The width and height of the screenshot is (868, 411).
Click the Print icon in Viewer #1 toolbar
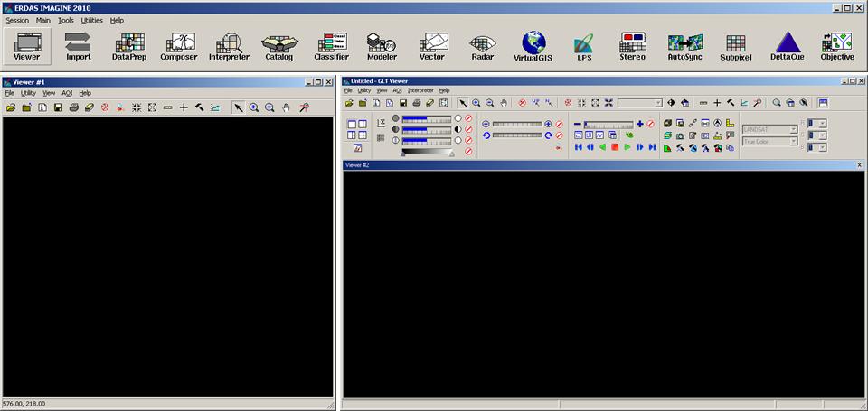click(x=73, y=107)
